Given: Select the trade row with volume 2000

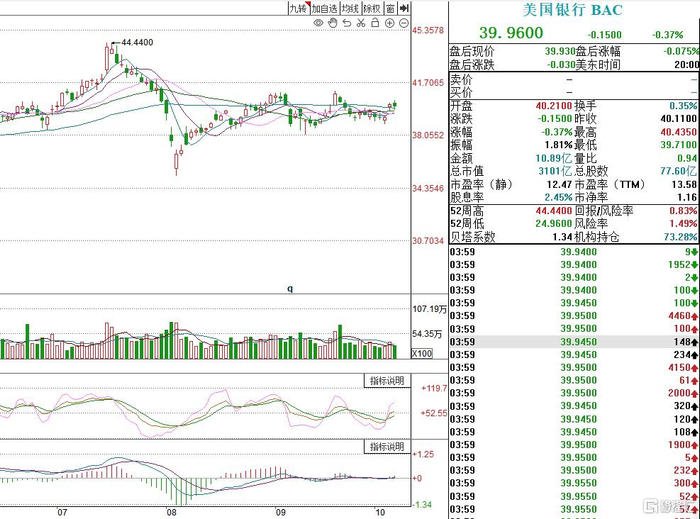Looking at the screenshot, I should [x=574, y=393].
